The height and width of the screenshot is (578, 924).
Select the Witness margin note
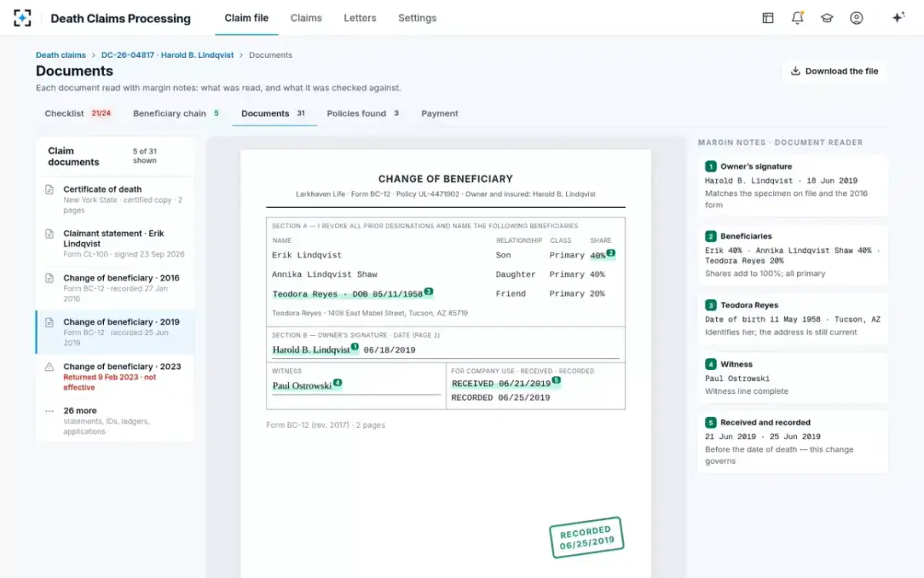click(793, 378)
